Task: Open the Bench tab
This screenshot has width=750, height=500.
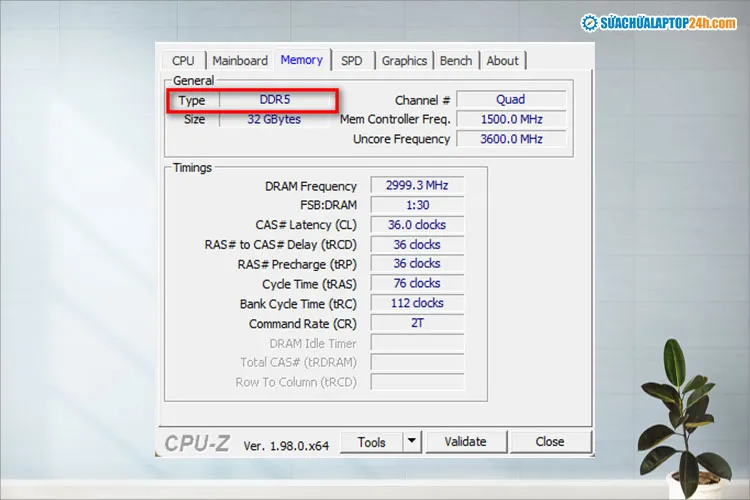Action: click(456, 61)
